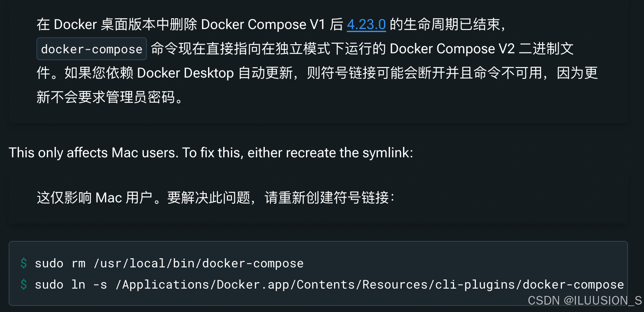Click the sudo rm command line
Screen dimensions: 644x312
coord(169,263)
